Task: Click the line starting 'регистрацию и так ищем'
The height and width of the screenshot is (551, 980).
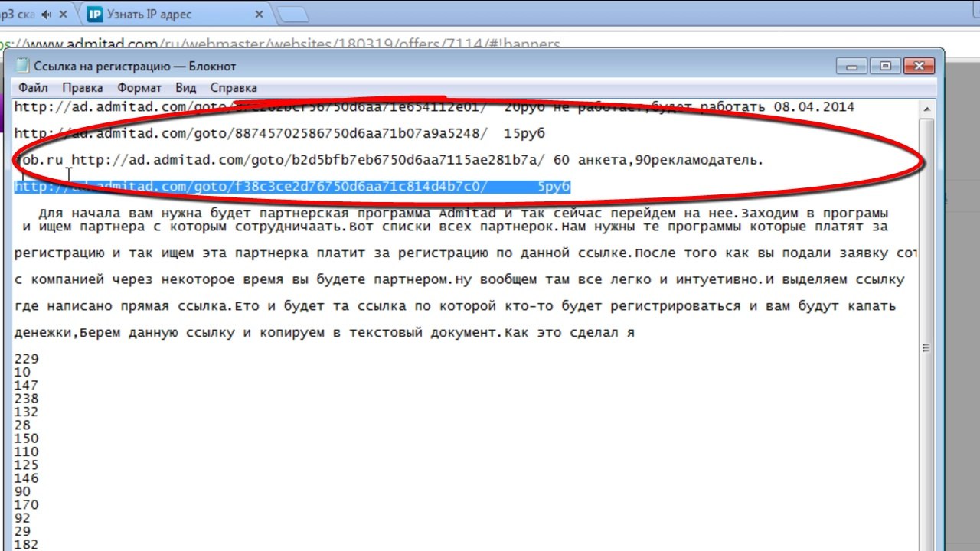Action: coord(465,253)
